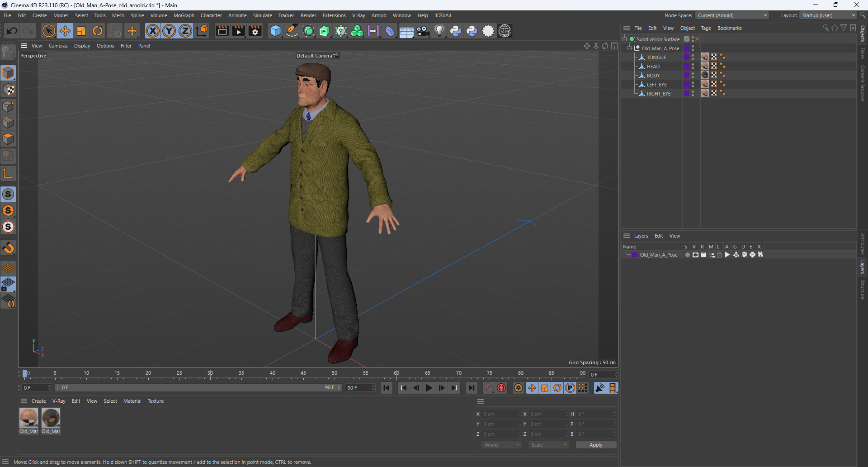Open the Layers panel Edit menu
This screenshot has height=467, width=868.
[659, 236]
